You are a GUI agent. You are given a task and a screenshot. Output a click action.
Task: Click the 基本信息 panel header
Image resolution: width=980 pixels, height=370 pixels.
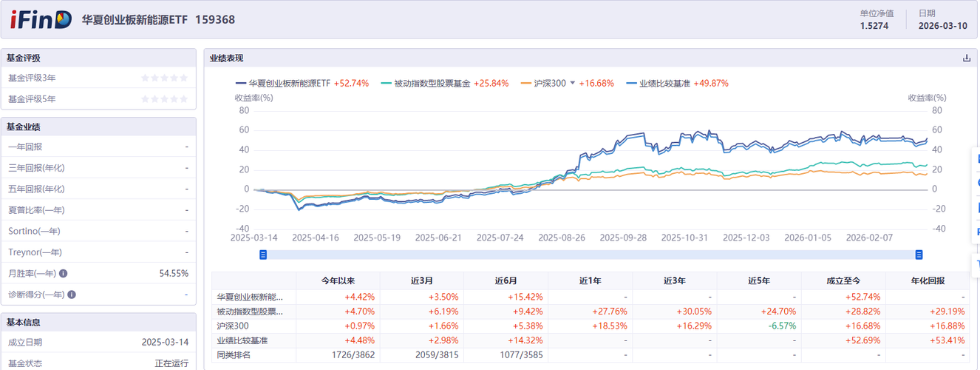coord(98,323)
